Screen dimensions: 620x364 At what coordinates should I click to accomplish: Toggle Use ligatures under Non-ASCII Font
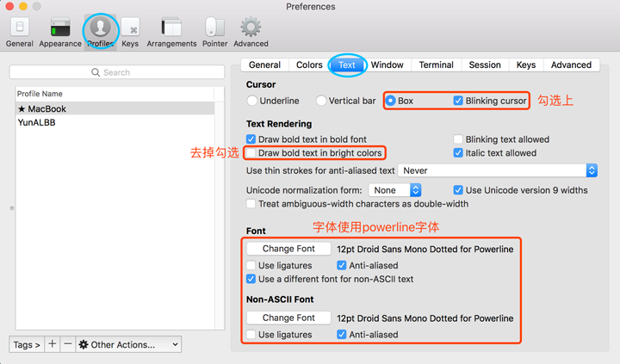(x=251, y=335)
